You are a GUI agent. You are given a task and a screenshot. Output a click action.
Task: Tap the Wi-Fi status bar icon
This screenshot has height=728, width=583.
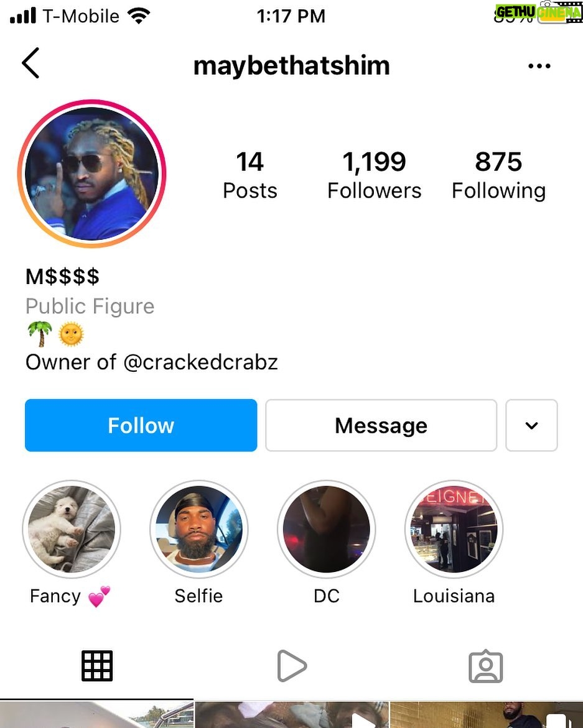(x=138, y=16)
